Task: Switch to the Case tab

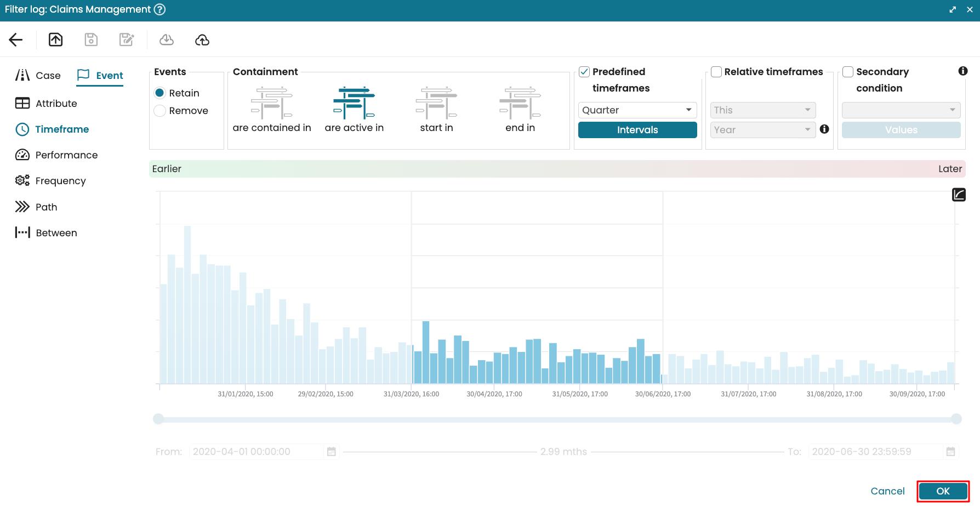Action: tap(38, 76)
